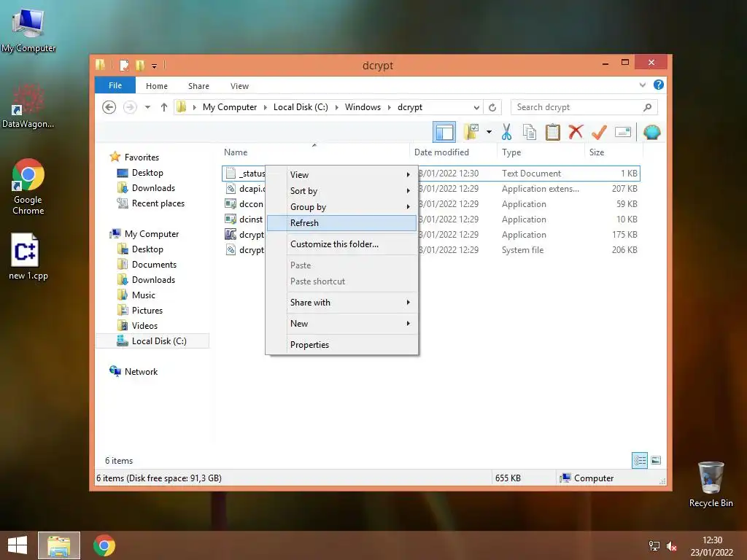Select Customize this folder... menu entry
Screen dimensions: 747x560
tap(341, 244)
